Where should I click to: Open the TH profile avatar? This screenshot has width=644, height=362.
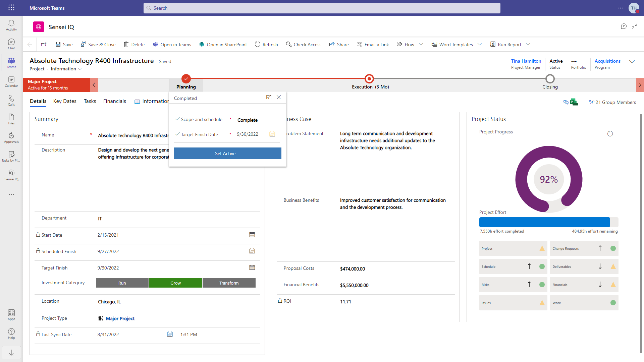(x=634, y=8)
